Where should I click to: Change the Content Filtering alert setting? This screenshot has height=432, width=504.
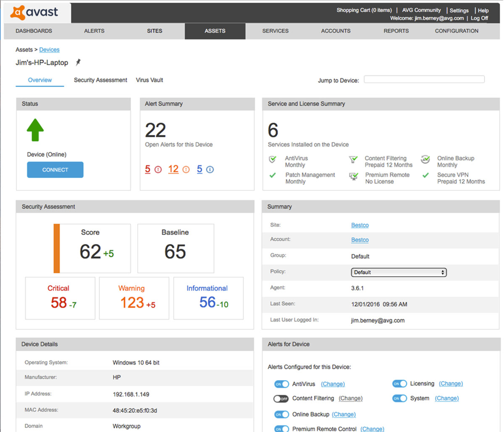(x=351, y=398)
